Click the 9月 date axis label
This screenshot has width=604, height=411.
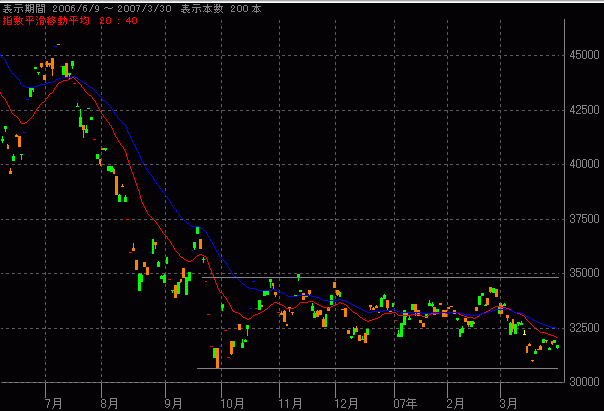pos(173,403)
